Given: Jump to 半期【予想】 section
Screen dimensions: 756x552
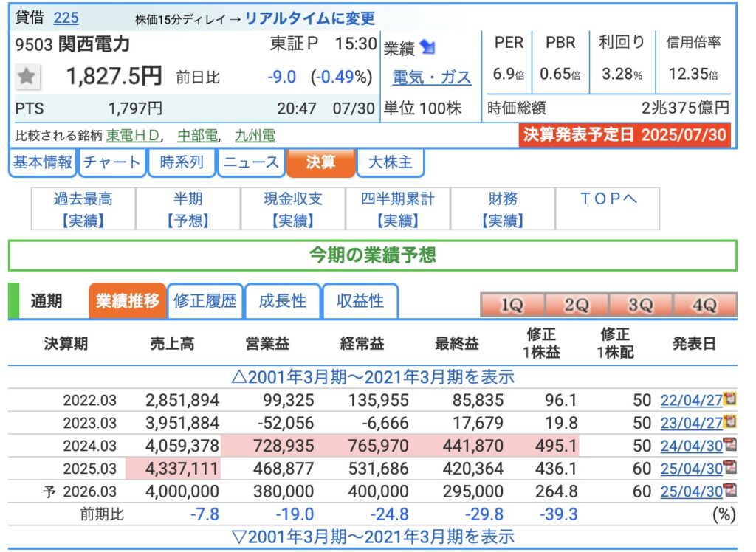Looking at the screenshot, I should (x=188, y=210).
